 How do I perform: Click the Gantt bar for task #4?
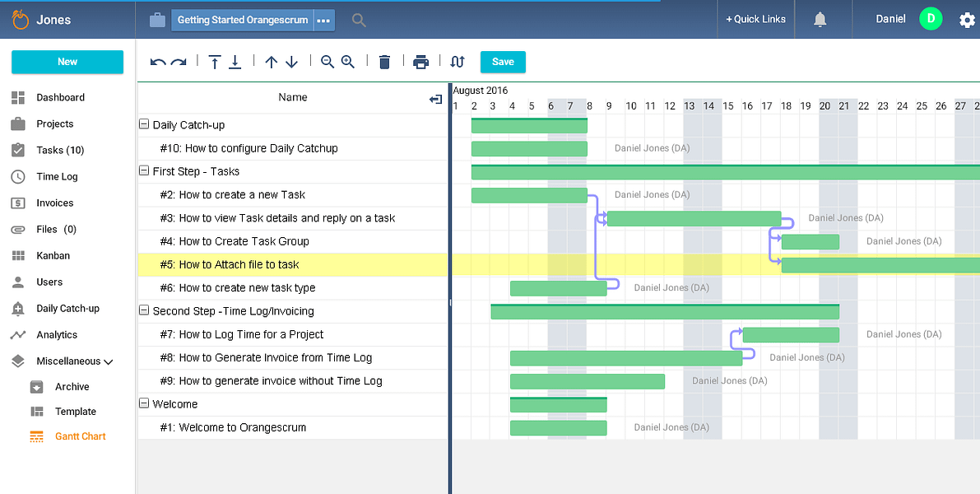point(810,241)
